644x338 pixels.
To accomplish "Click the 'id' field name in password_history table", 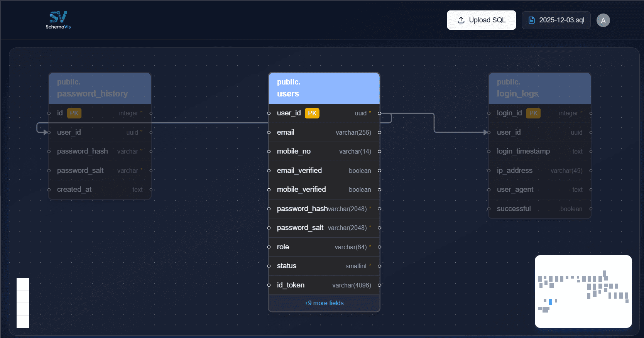I will coord(60,113).
